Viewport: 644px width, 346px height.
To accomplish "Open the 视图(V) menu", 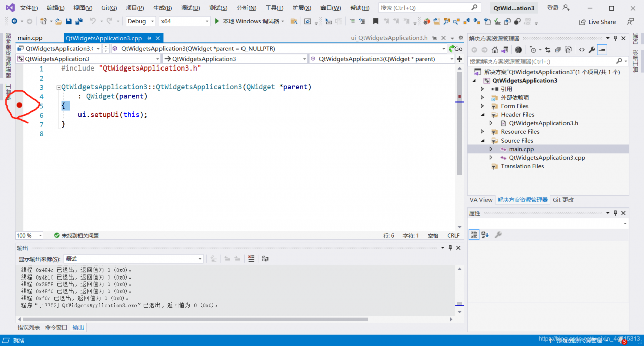I will pyautogui.click(x=83, y=8).
